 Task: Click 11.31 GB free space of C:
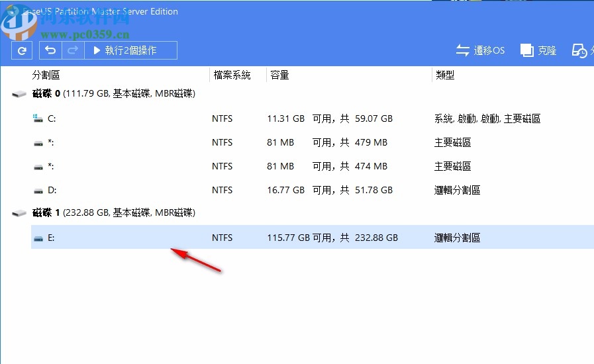[x=285, y=118]
